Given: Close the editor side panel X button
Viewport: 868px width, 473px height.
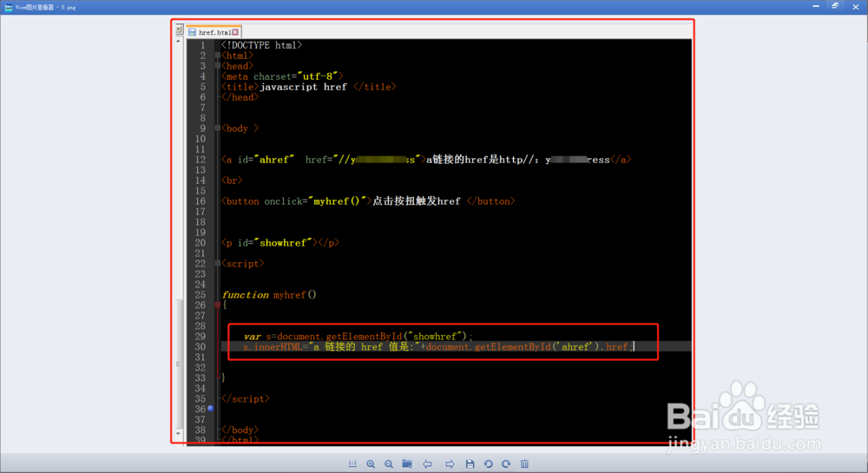Looking at the screenshot, I should pyautogui.click(x=180, y=30).
